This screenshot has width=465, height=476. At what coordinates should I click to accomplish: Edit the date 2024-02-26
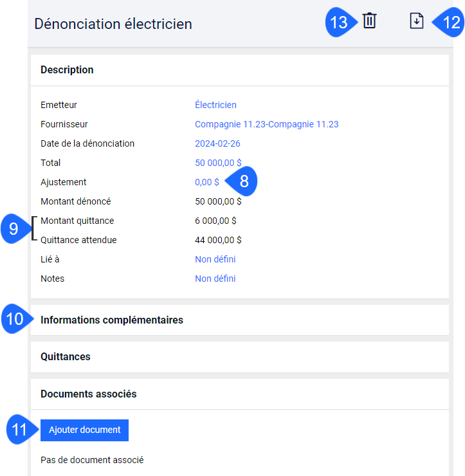217,143
